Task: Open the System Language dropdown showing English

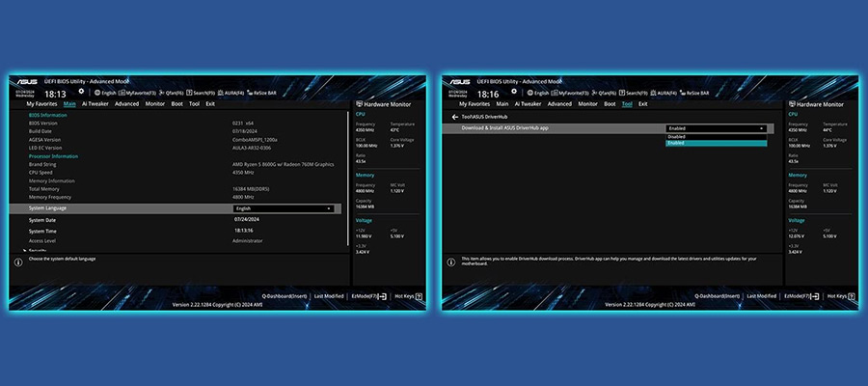Action: pos(284,208)
